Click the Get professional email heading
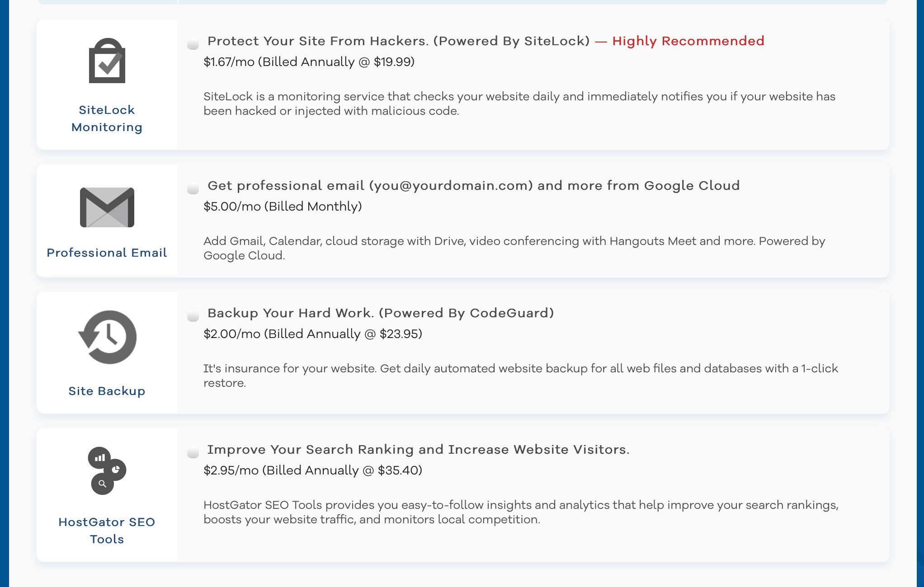 click(x=474, y=186)
